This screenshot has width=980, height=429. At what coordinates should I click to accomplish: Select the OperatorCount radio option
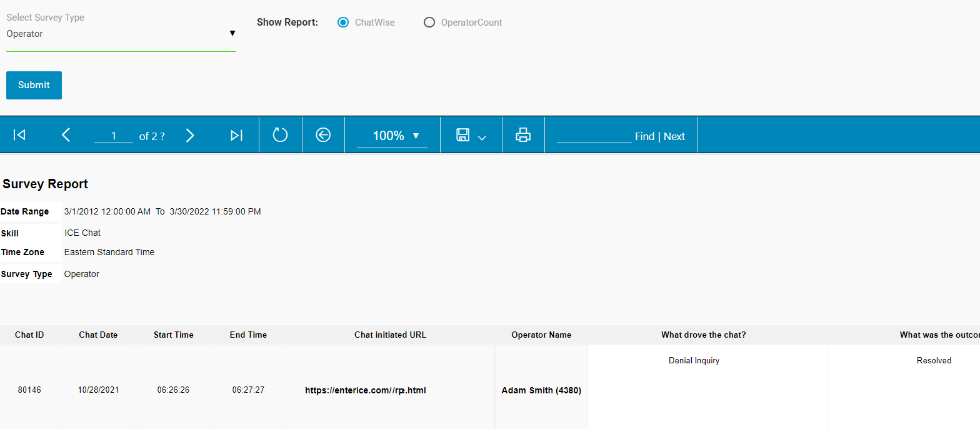click(429, 23)
